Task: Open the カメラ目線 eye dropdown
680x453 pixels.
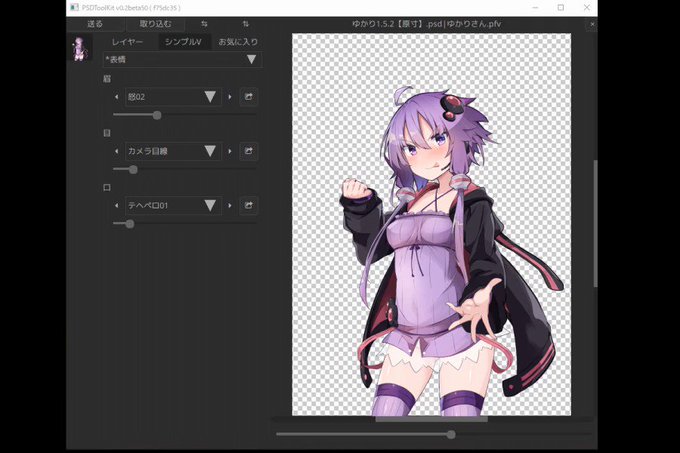Action: (173, 151)
